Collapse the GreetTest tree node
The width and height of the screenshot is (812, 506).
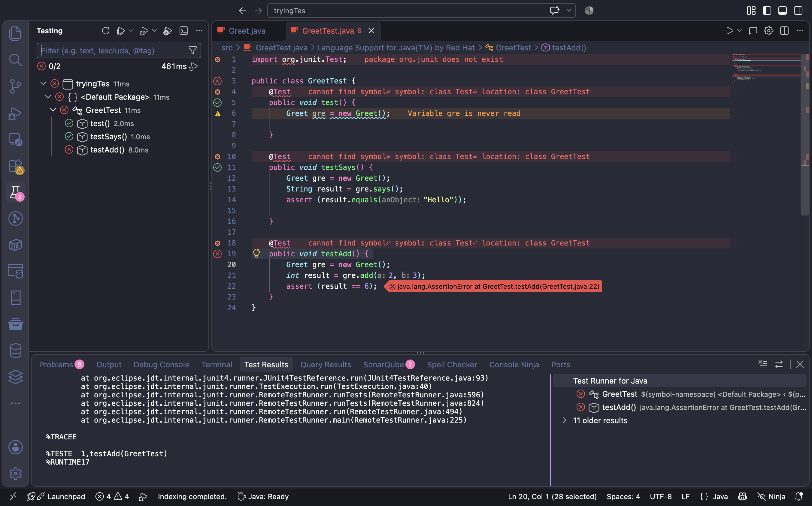pyautogui.click(x=53, y=110)
